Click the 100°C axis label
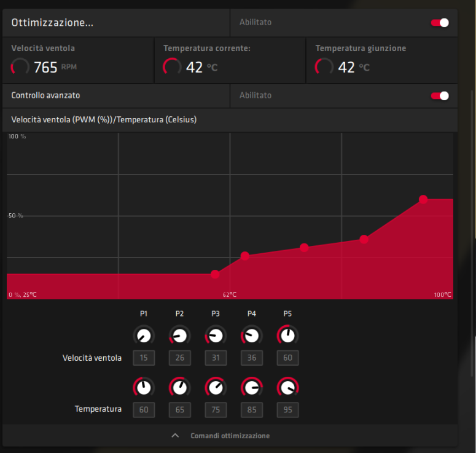The height and width of the screenshot is (453, 476). 443,294
